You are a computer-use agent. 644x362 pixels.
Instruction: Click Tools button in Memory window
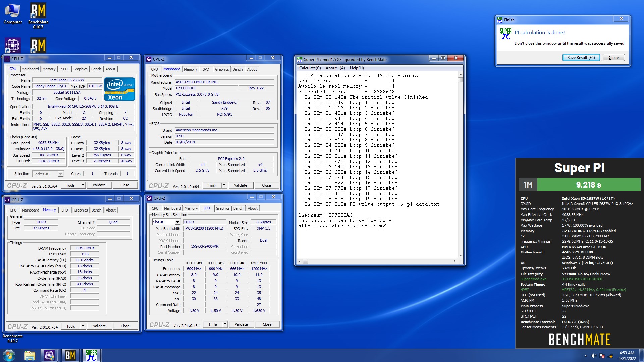click(71, 326)
